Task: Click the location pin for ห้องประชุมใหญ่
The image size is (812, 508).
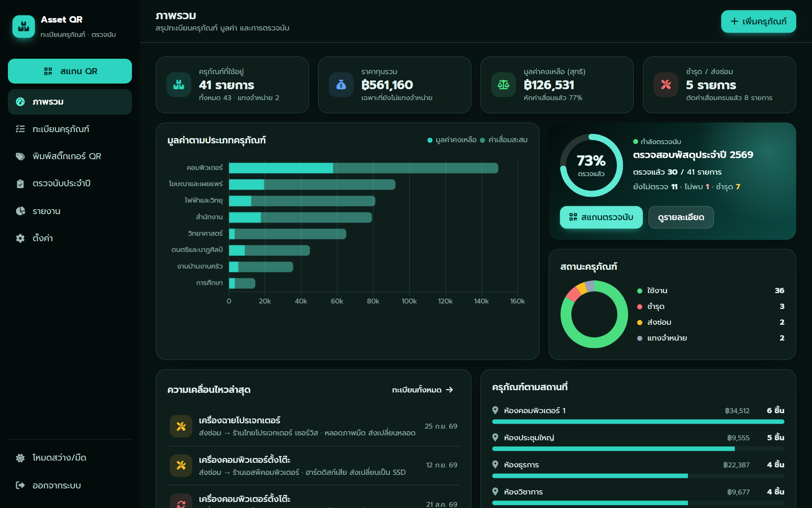Action: tap(495, 437)
